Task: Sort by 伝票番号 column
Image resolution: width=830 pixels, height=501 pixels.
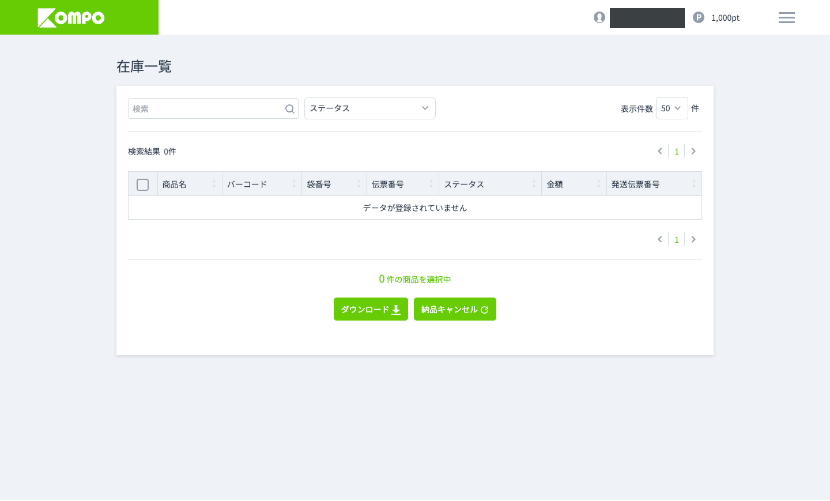Action: pos(402,184)
